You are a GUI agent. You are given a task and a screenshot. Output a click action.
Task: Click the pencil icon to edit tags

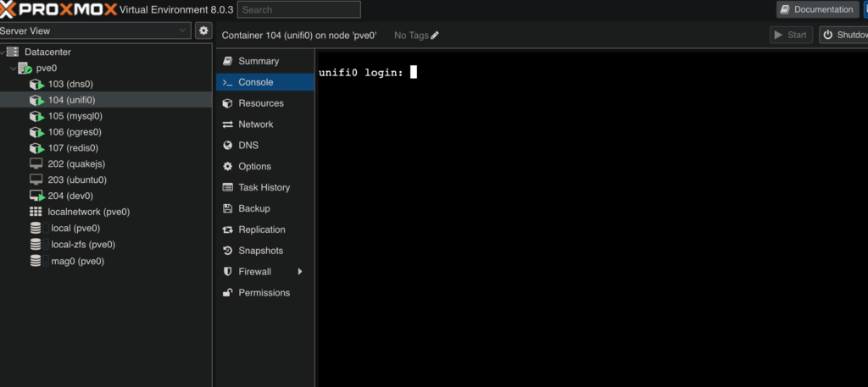pos(435,36)
